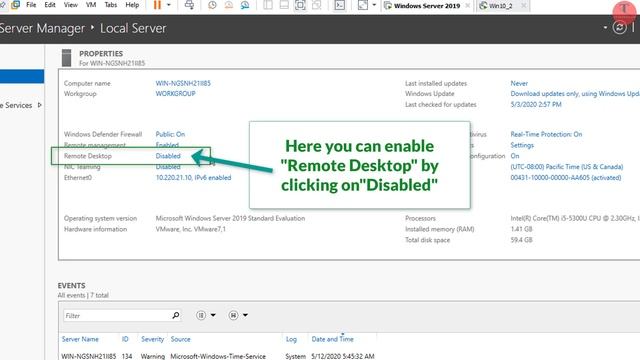Open the console view icon
The width and height of the screenshot is (640, 360).
coord(340,5)
